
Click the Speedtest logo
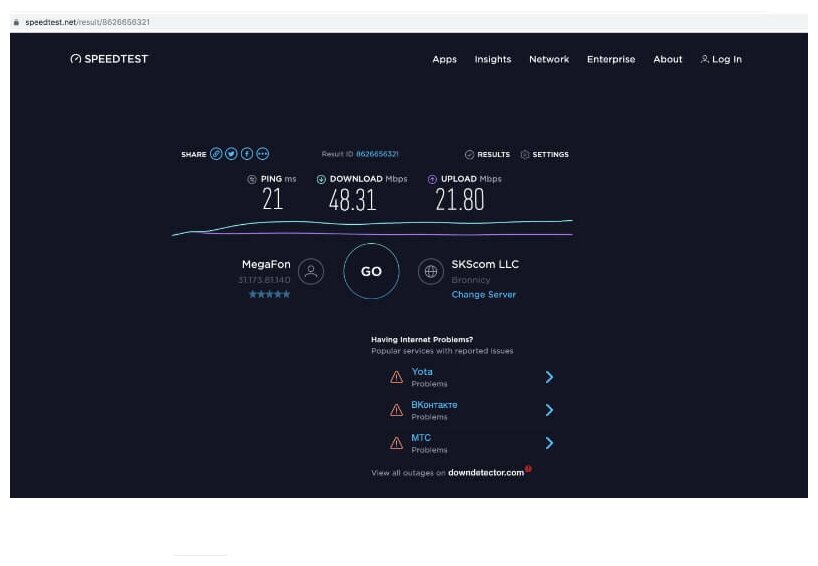tap(109, 59)
